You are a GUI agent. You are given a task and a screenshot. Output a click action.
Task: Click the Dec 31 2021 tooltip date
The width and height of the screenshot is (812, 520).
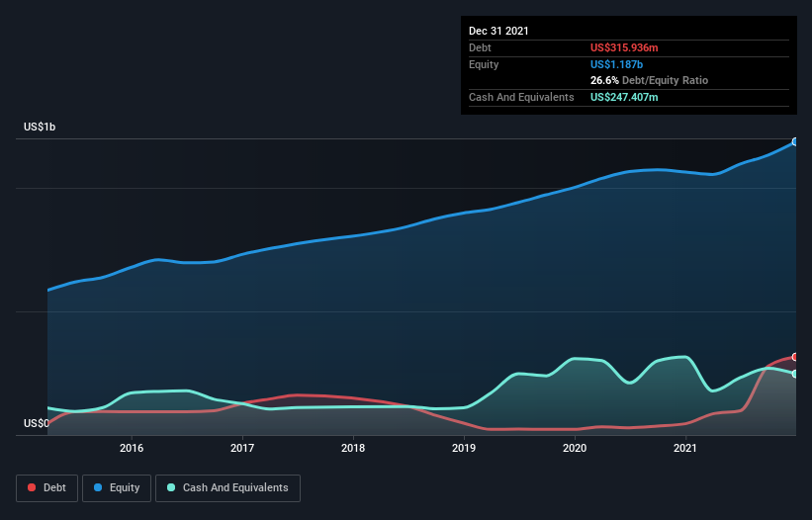pos(498,31)
